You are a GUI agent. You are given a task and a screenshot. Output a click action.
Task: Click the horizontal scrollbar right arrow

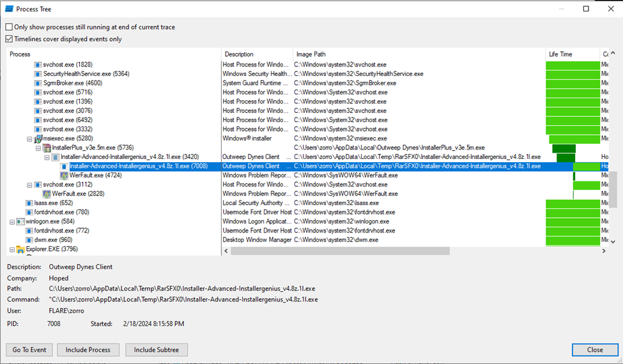click(x=604, y=251)
